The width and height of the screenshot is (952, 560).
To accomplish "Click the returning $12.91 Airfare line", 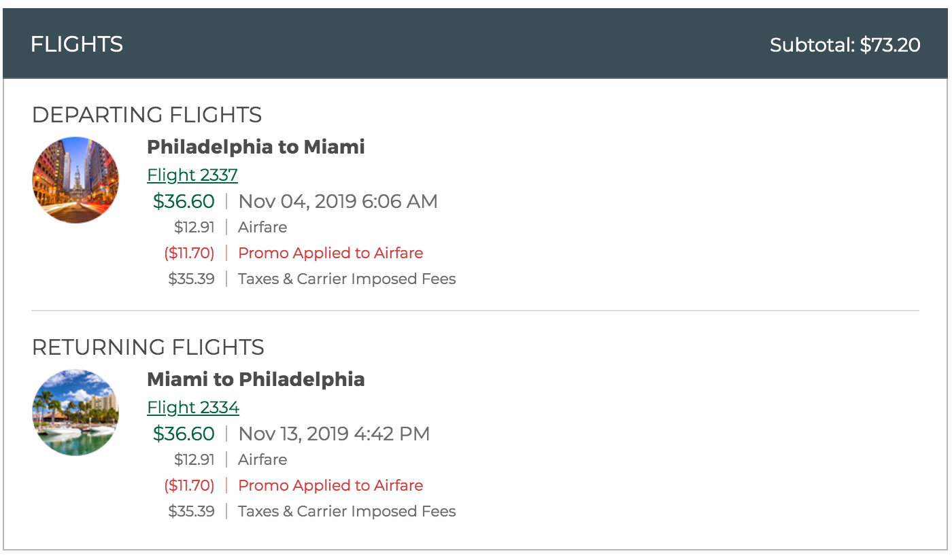I will point(231,459).
